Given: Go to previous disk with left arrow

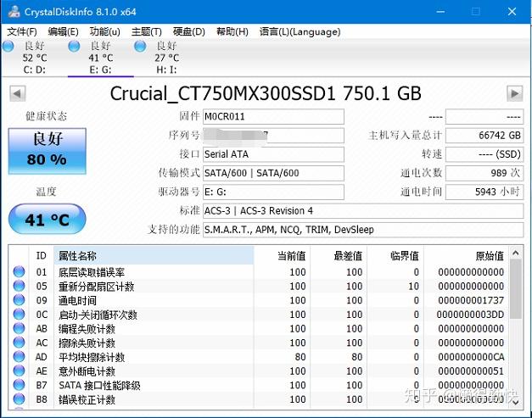Looking at the screenshot, I should (x=18, y=93).
